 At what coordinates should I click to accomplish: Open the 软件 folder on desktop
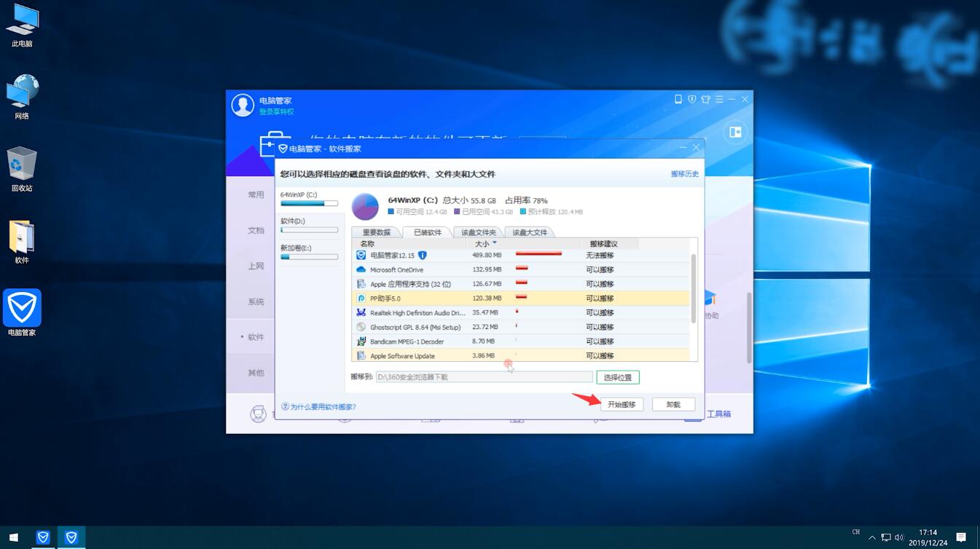click(22, 242)
